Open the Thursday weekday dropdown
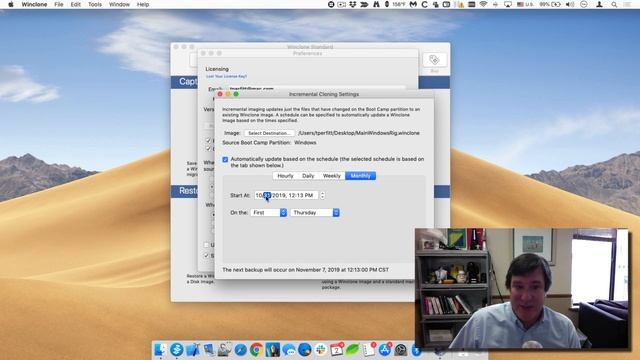The image size is (640, 360). (x=315, y=213)
